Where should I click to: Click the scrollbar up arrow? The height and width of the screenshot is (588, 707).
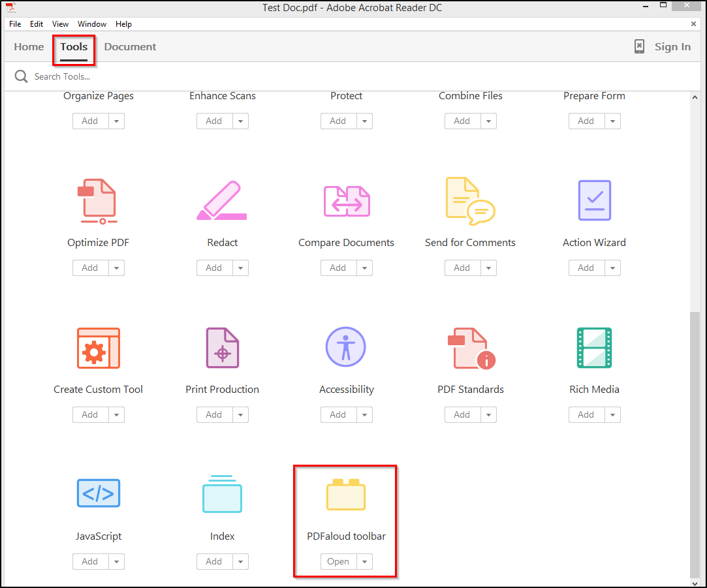[695, 97]
